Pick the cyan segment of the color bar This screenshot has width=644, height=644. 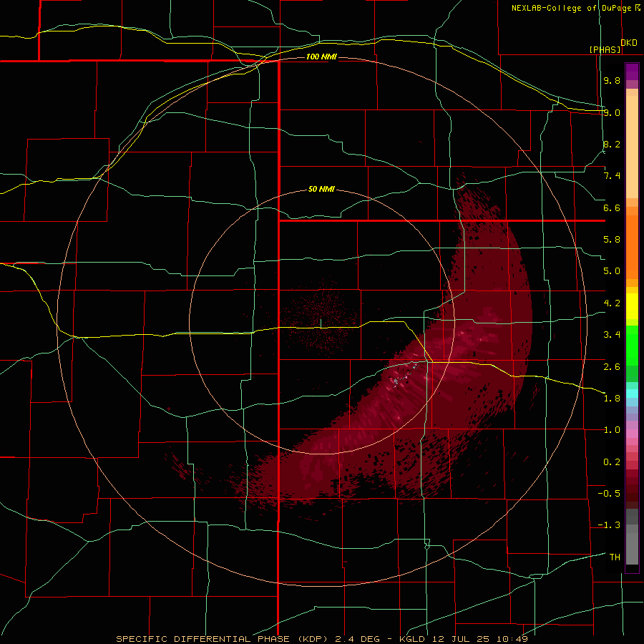click(632, 394)
